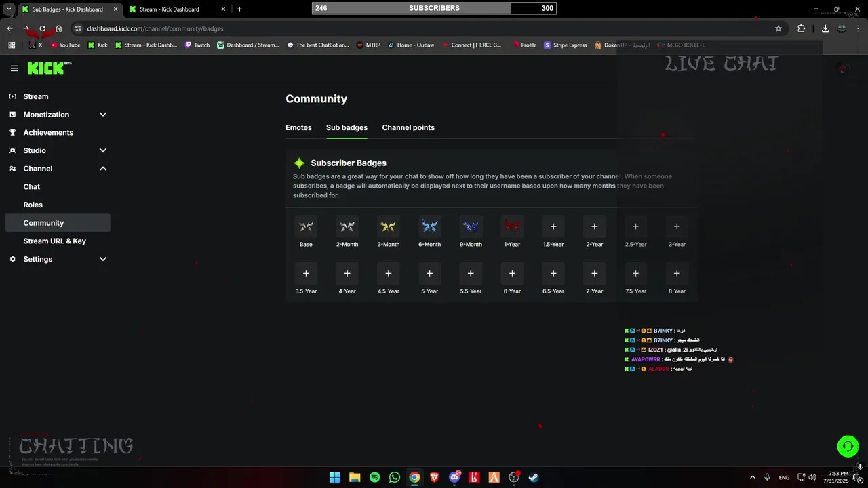Click the browser home button

tap(59, 28)
